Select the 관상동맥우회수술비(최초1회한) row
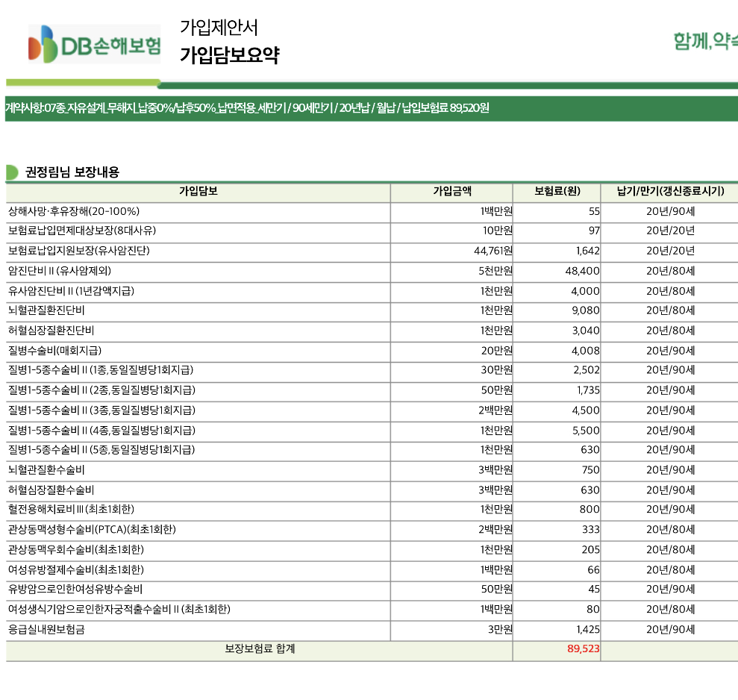Screen dimensions: 738x700 click(372, 550)
